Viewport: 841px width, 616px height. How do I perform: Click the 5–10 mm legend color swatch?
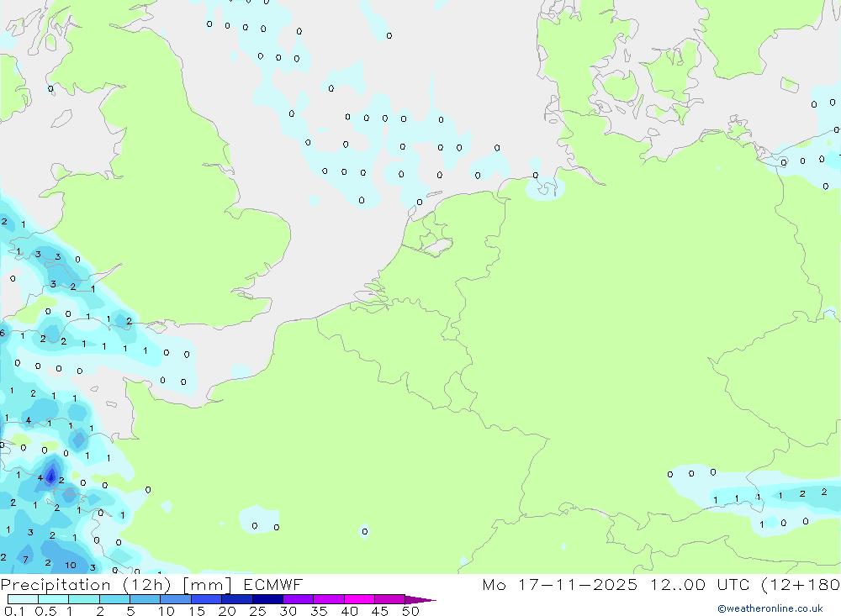pyautogui.click(x=145, y=599)
